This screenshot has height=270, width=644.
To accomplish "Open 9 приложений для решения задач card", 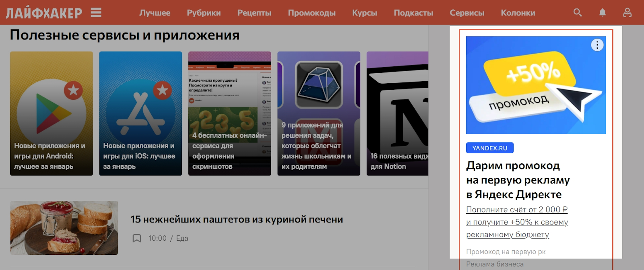I will 319,113.
